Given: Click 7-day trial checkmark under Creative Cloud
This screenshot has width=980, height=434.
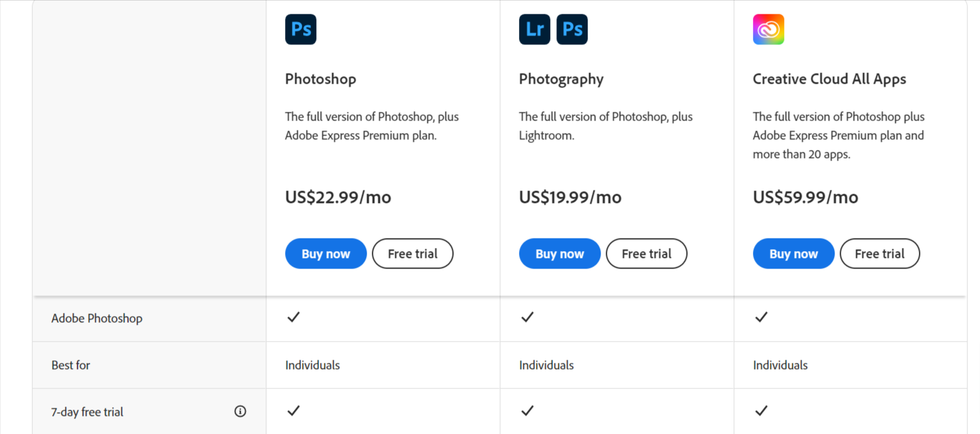Looking at the screenshot, I should tap(761, 411).
